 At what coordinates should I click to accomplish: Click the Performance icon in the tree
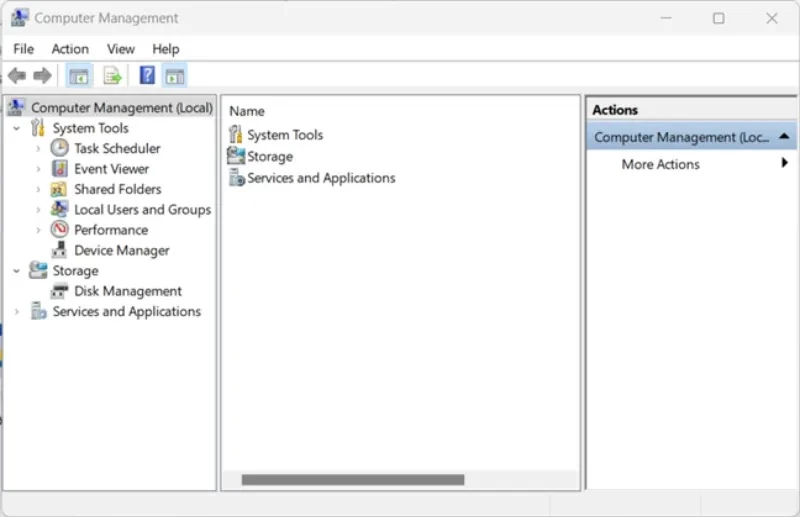(x=59, y=230)
